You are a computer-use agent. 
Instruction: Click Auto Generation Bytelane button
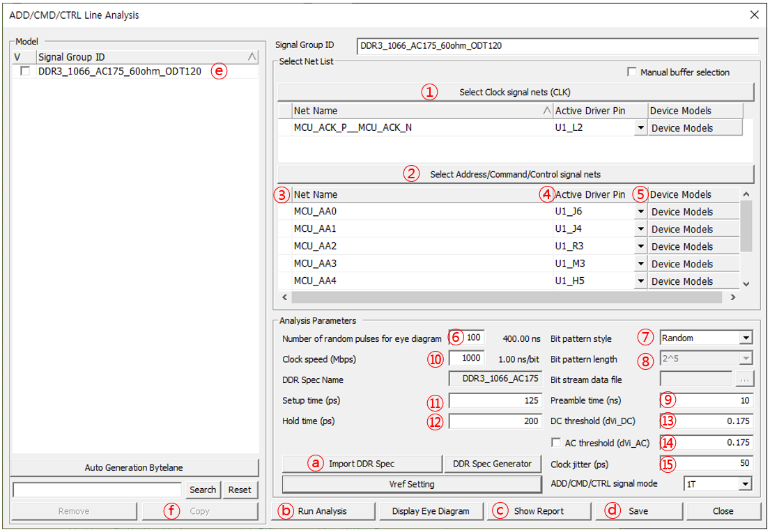pos(134,468)
